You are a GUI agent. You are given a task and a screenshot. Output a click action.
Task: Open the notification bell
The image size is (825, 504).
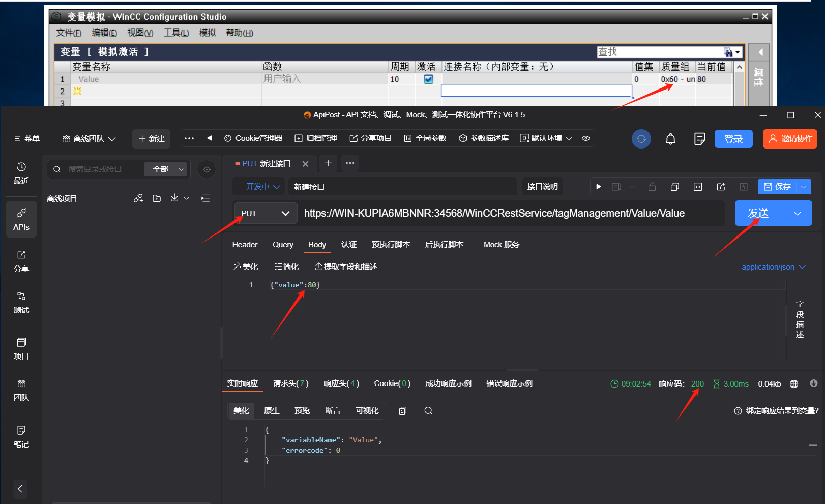(x=670, y=139)
